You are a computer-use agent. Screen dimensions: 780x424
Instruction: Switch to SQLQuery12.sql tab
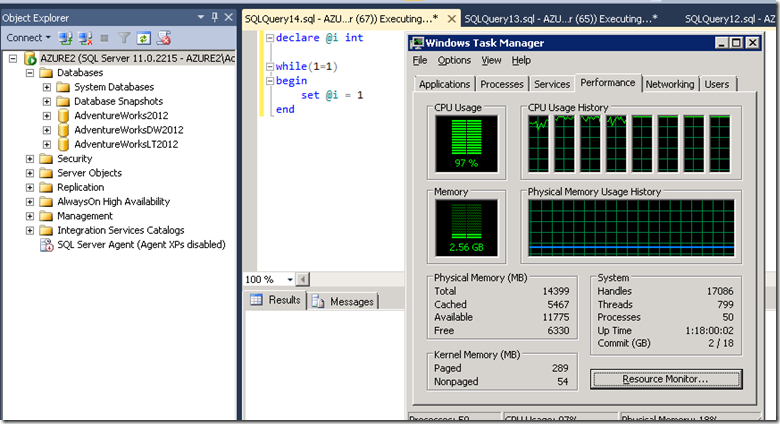coord(730,19)
